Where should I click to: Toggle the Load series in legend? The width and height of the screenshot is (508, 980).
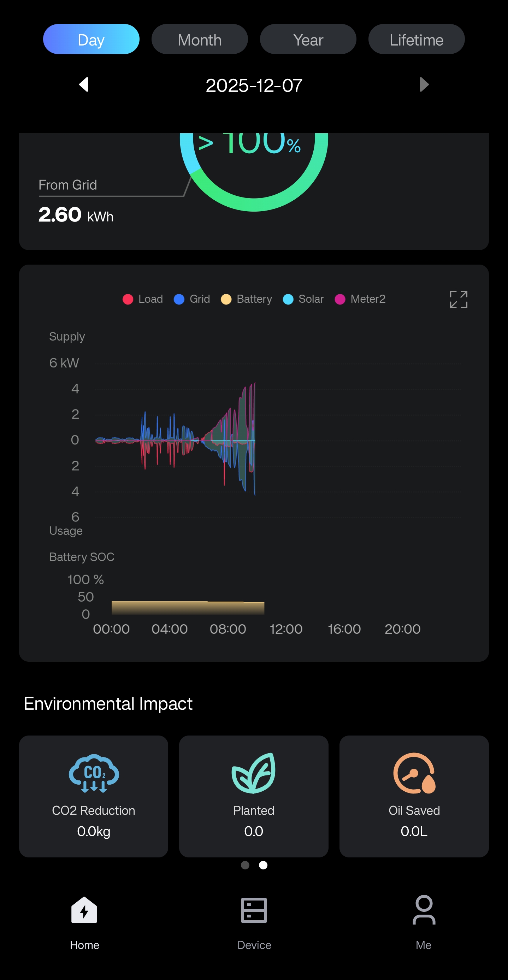click(143, 299)
